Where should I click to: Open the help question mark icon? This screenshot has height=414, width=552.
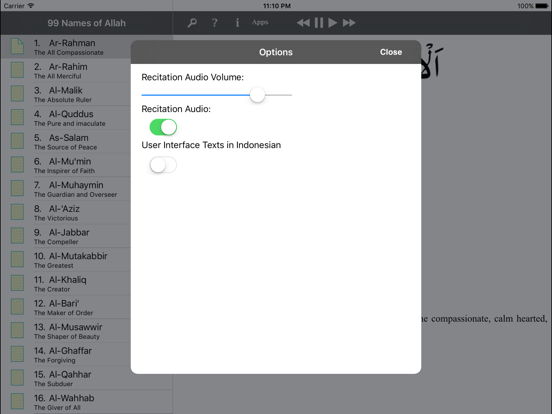(214, 23)
